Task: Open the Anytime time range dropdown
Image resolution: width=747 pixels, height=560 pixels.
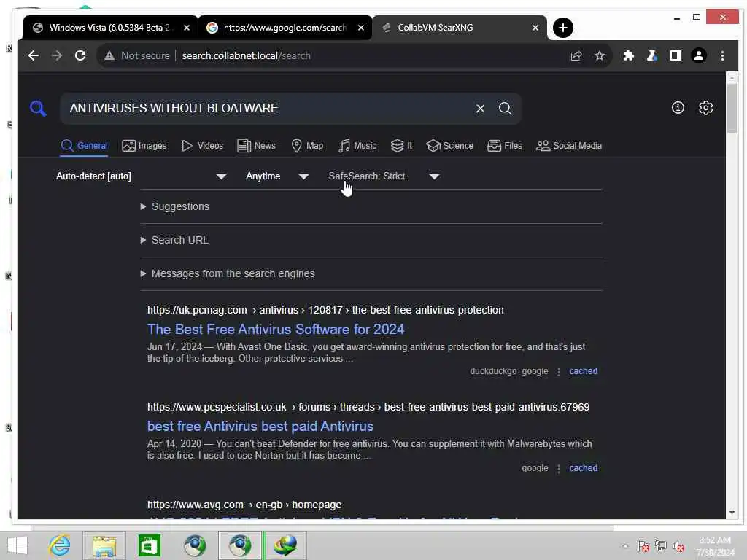Action: click(276, 176)
